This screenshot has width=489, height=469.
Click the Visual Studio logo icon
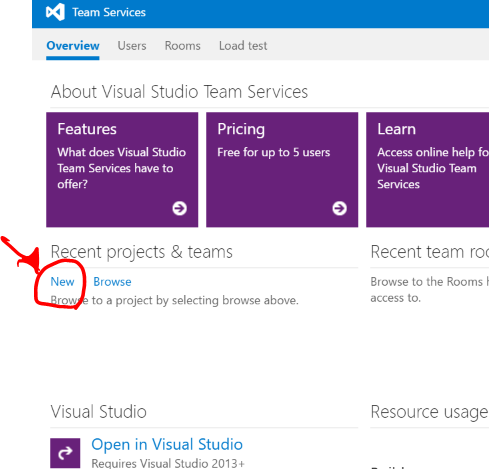click(x=55, y=12)
